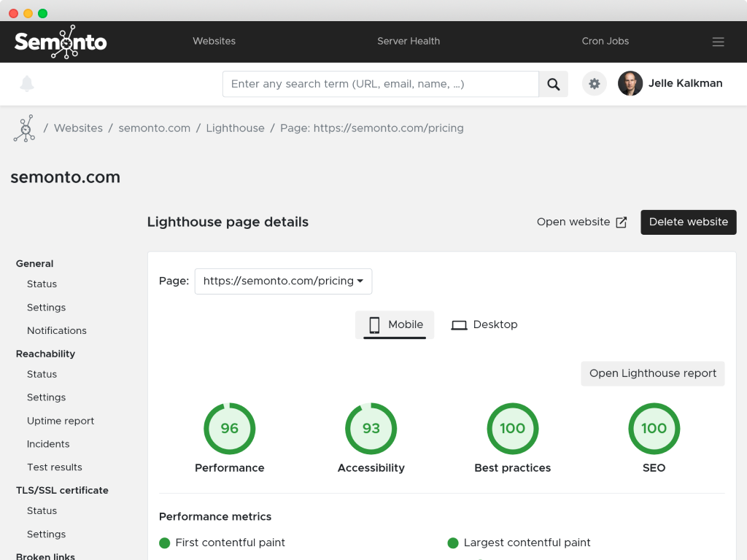This screenshot has height=560, width=747.
Task: Open Status under Reachability in sidebar
Action: tap(42, 375)
